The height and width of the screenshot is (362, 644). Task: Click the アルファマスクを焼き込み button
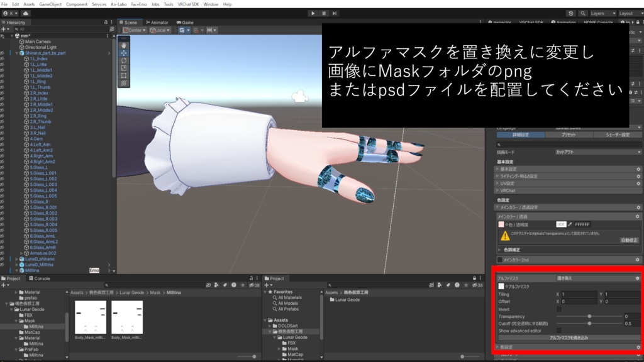569,337
